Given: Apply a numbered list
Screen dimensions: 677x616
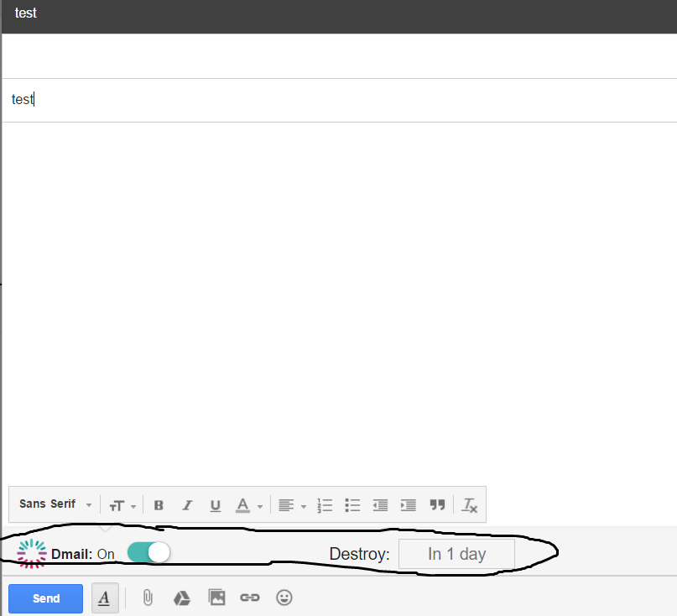Looking at the screenshot, I should pyautogui.click(x=325, y=505).
